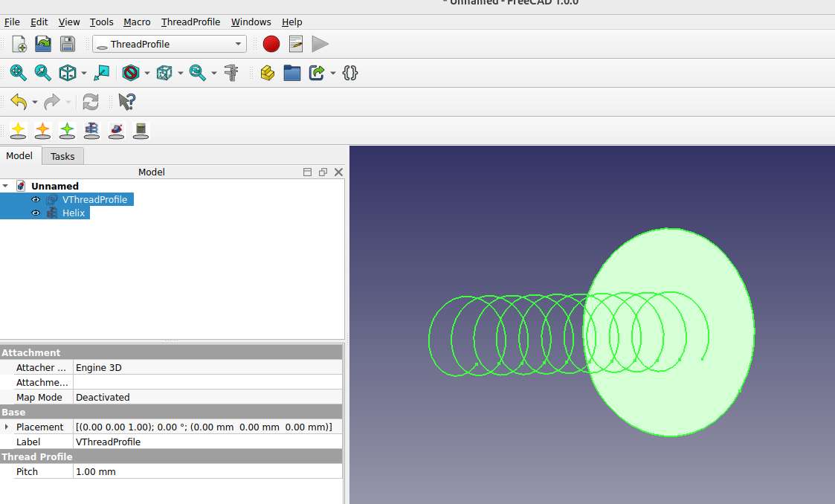Click the yellow star ThreadProfile tool

(18, 130)
